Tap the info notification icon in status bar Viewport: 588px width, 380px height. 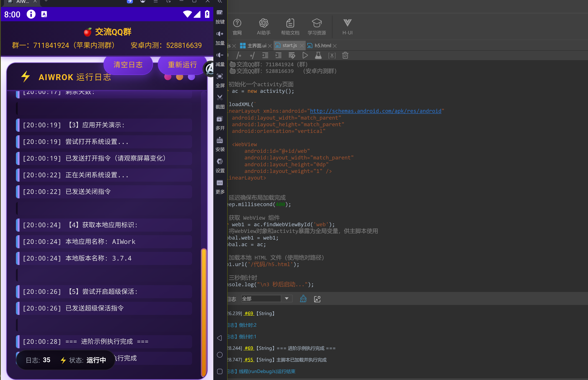pyautogui.click(x=31, y=14)
